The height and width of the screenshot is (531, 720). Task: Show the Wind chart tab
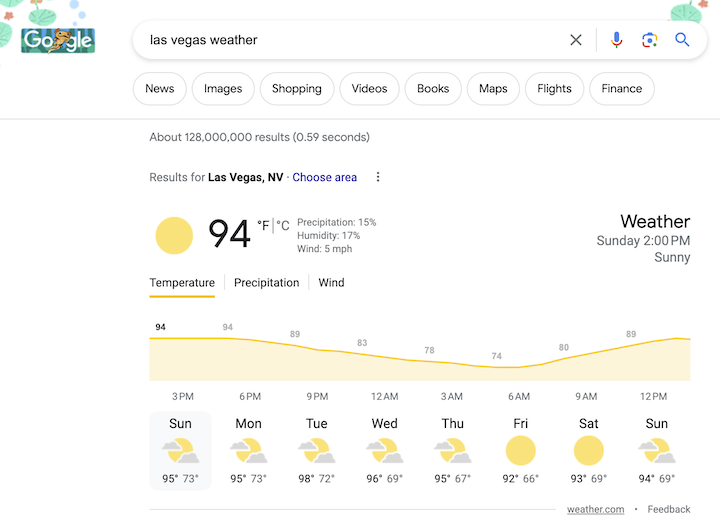[331, 282]
